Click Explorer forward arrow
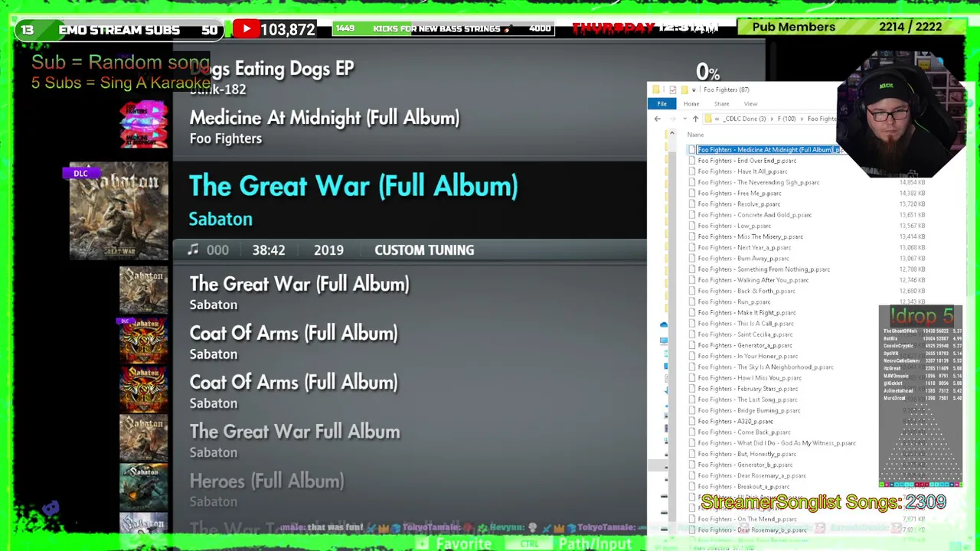Viewport: 980px width, 551px height. pyautogui.click(x=673, y=119)
